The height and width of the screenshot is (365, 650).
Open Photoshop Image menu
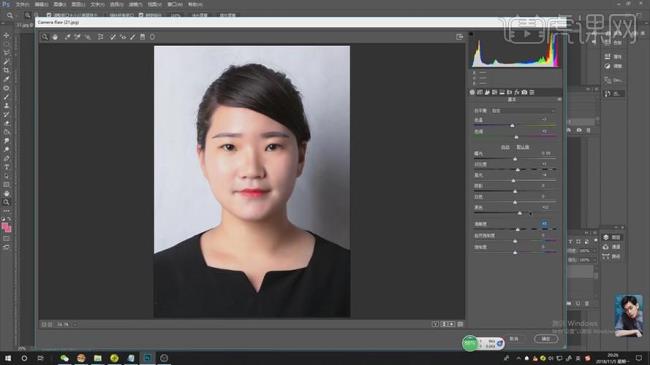coord(60,5)
